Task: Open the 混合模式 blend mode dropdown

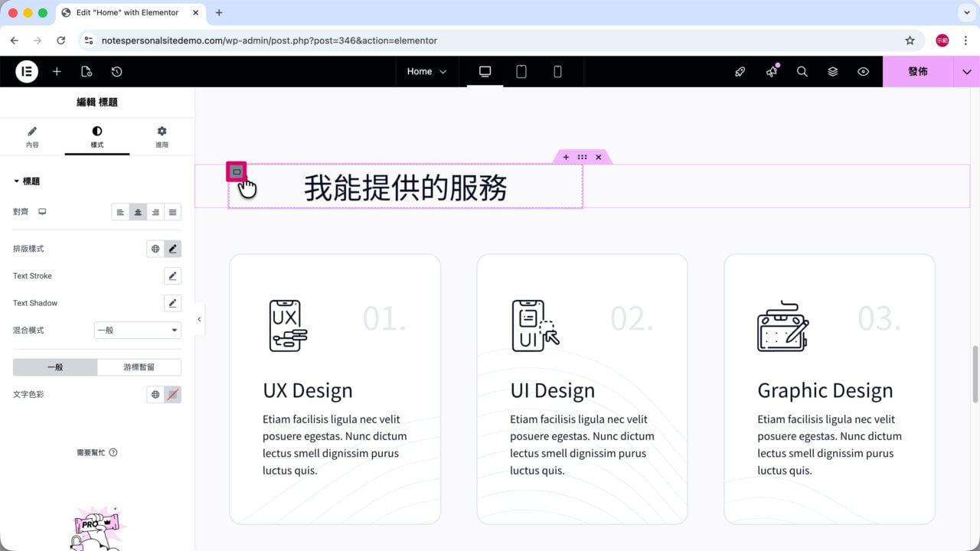Action: (x=138, y=331)
